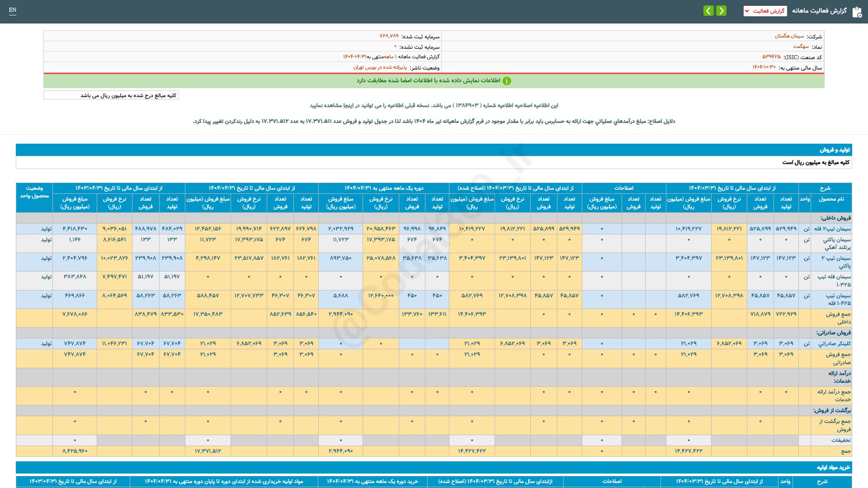The image size is (868, 488).
Task: Click the million-rial amounts note box
Action: point(111,95)
